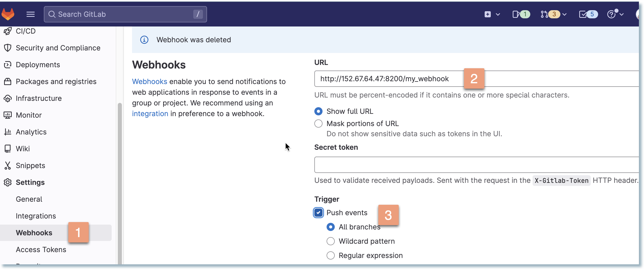Open the blue Webhooks documentation link
The width and height of the screenshot is (644, 273).
coord(149,81)
